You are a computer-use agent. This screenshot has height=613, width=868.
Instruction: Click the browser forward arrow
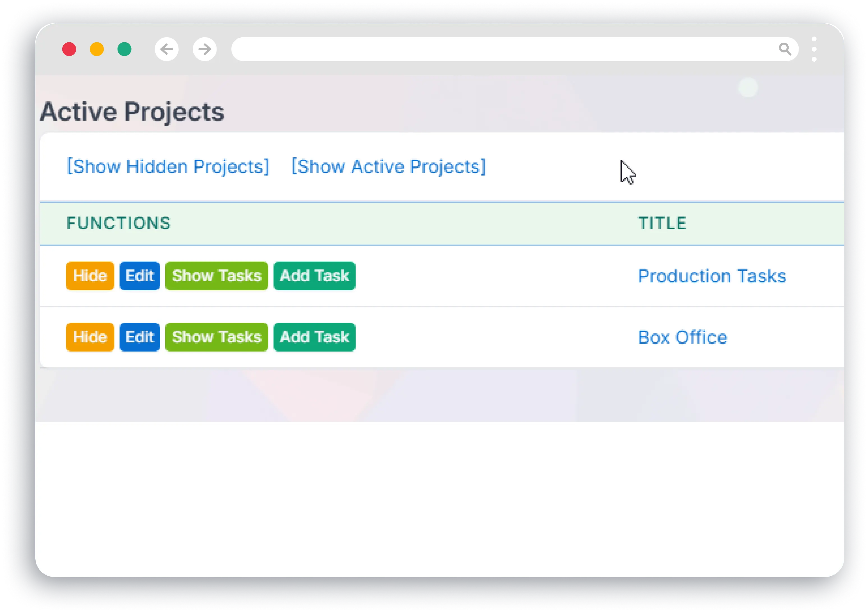point(205,49)
